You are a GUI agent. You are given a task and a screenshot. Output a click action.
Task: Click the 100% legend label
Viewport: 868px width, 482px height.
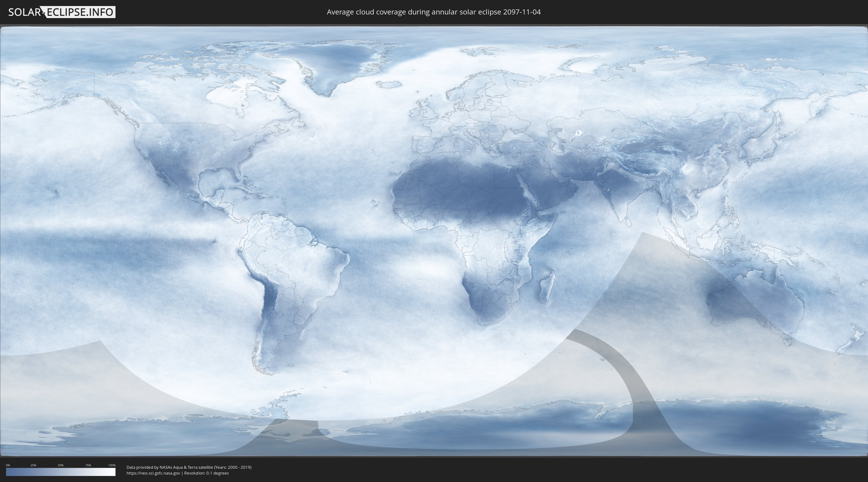(x=112, y=465)
